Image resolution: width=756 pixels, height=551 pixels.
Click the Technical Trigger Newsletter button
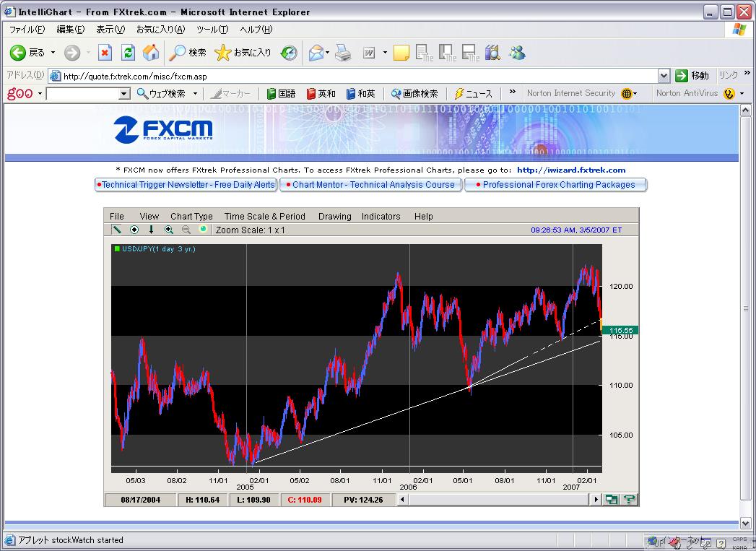coord(186,185)
